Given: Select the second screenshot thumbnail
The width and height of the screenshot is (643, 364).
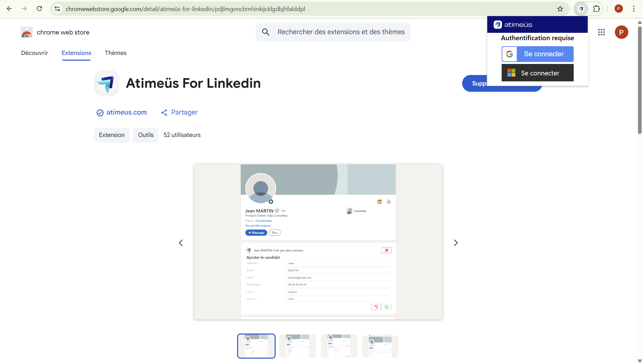Looking at the screenshot, I should pyautogui.click(x=297, y=346).
